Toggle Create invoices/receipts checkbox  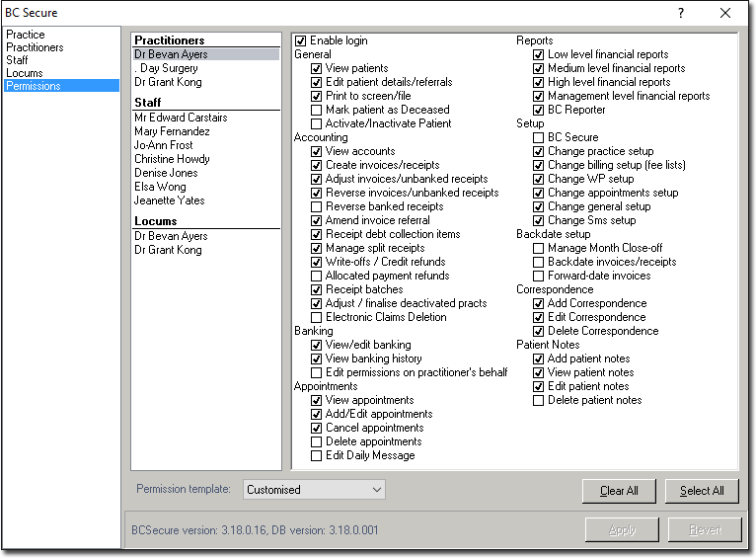click(316, 165)
